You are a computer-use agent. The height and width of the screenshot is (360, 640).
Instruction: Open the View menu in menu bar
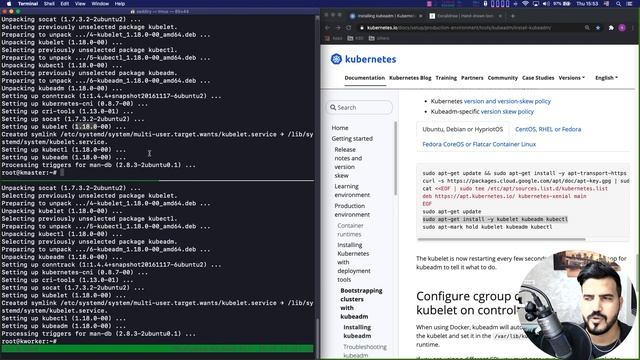pos(80,4)
